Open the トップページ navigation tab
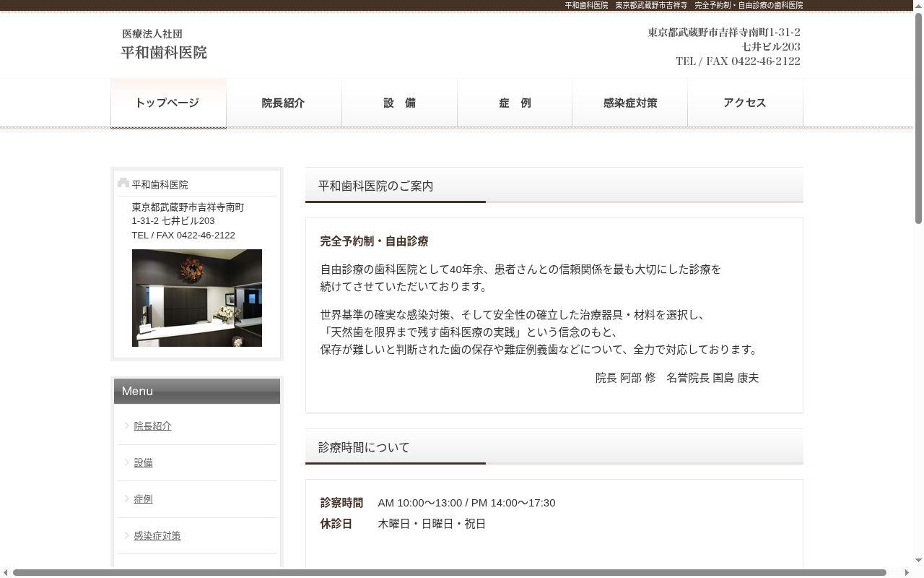The image size is (924, 578). [168, 103]
